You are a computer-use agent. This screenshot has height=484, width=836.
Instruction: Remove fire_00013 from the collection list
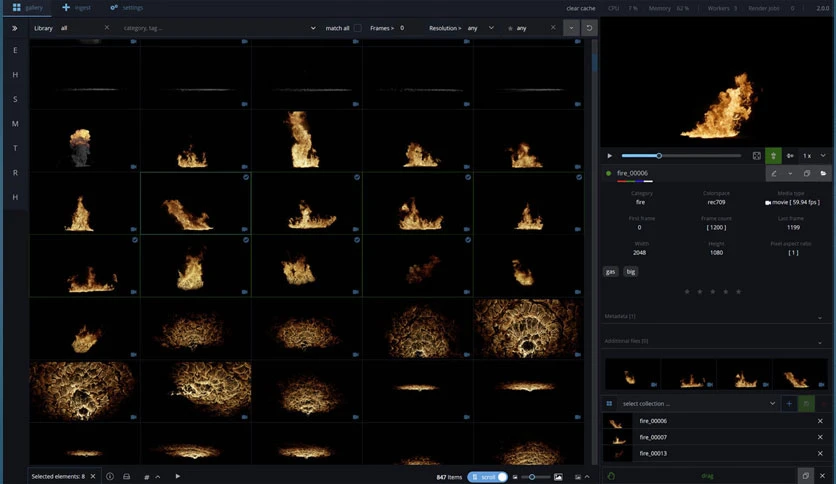tap(820, 454)
